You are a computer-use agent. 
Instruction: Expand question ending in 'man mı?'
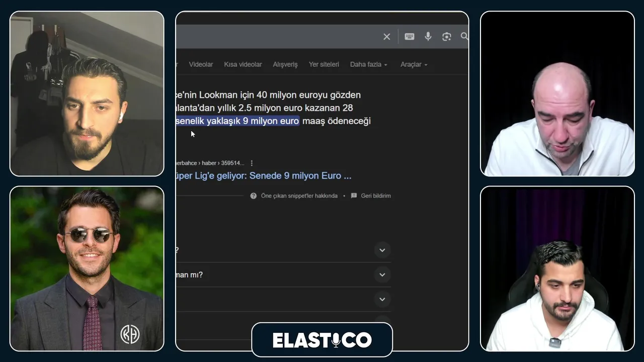coord(382,275)
